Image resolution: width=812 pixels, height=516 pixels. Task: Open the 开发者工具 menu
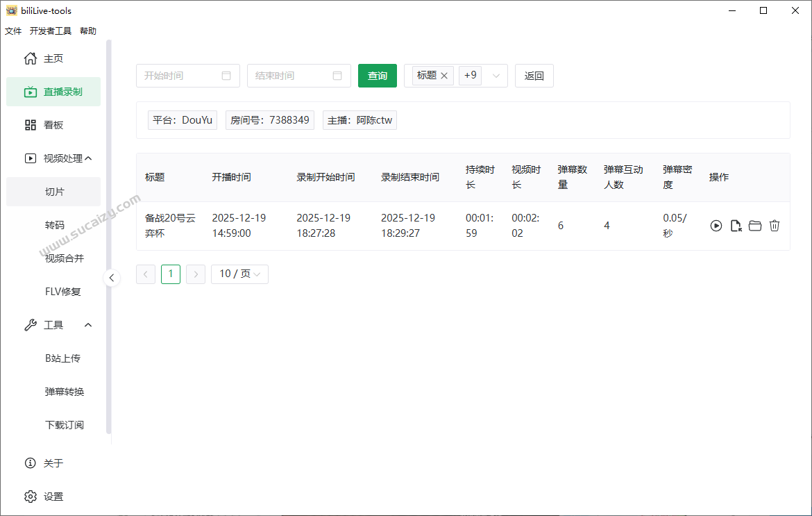pyautogui.click(x=49, y=30)
